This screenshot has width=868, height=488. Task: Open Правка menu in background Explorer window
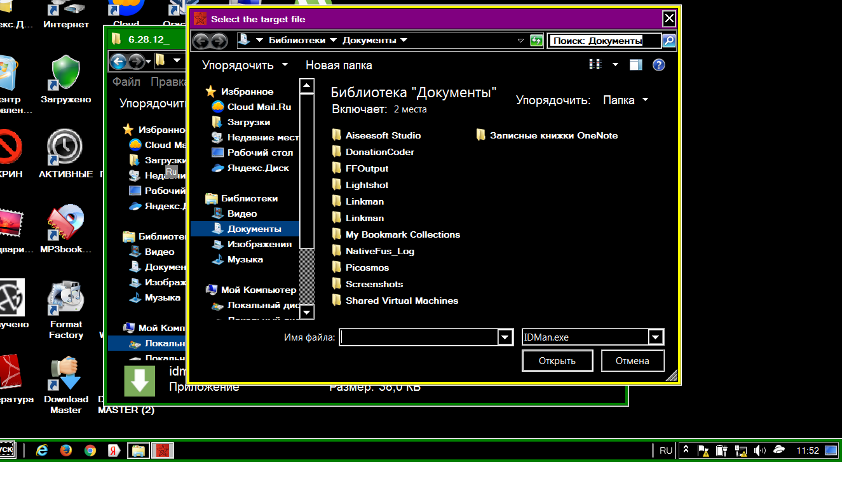(168, 82)
